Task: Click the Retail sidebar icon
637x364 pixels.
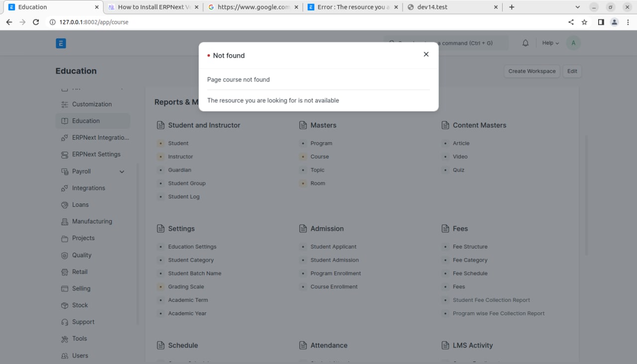Action: click(64, 272)
